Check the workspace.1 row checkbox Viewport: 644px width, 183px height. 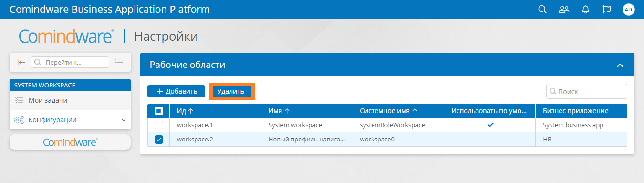tap(159, 125)
